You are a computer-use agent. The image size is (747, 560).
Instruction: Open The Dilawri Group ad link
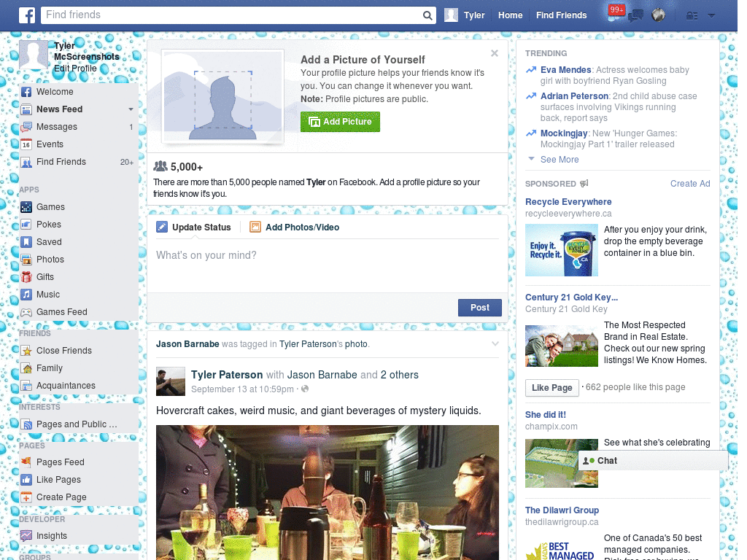point(562,510)
